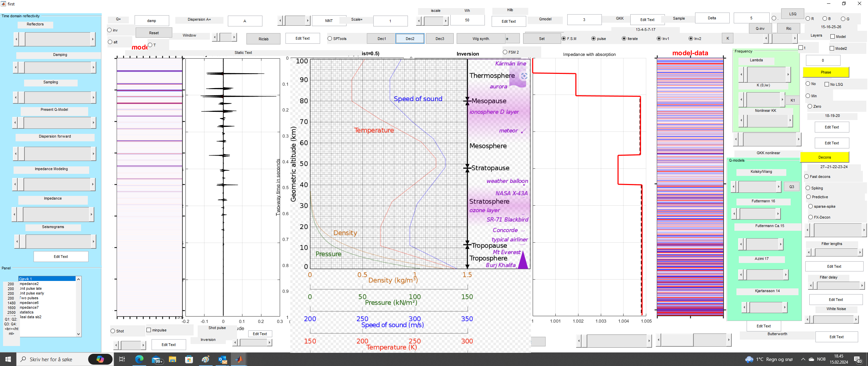Click the Reflectors slider right arrow
Screen dimensions: 868x366
point(93,39)
